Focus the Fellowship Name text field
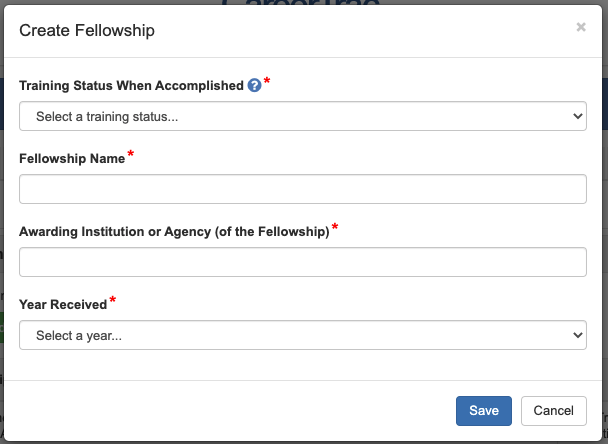The image size is (608, 444). (302, 189)
